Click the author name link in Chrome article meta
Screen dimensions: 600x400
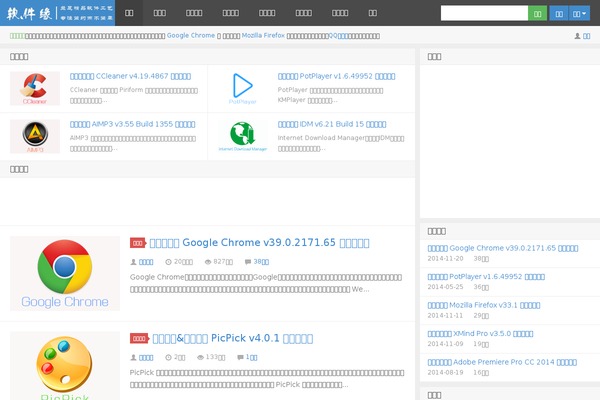(x=146, y=262)
